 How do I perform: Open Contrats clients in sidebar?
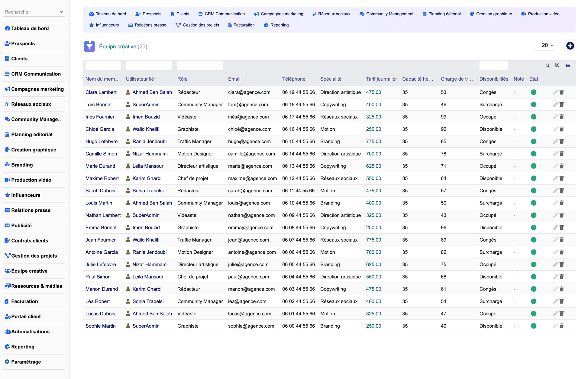pyautogui.click(x=27, y=241)
